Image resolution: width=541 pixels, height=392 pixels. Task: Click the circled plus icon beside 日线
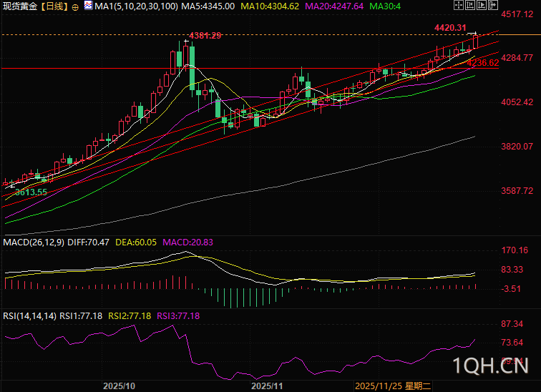click(75, 6)
